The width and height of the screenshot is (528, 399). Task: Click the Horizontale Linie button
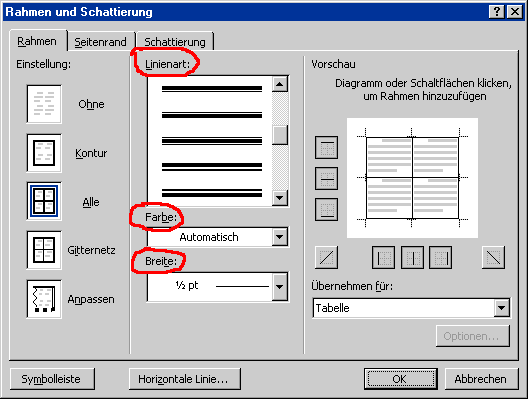point(185,379)
